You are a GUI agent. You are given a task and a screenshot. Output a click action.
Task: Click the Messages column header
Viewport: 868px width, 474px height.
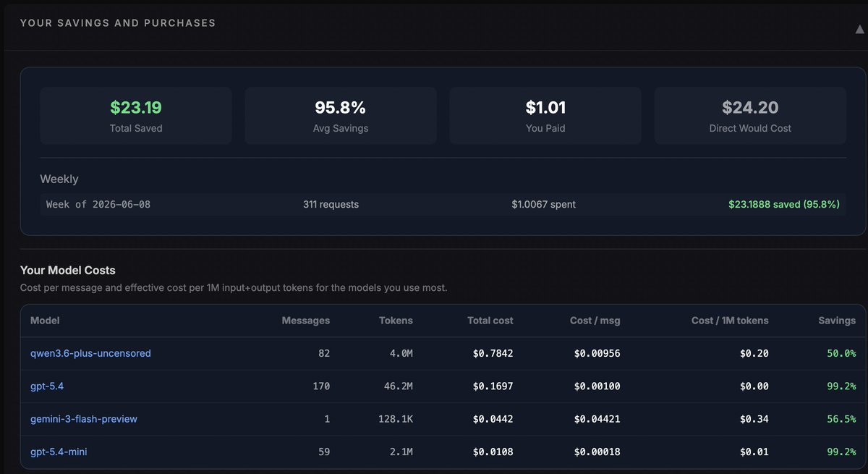point(306,321)
